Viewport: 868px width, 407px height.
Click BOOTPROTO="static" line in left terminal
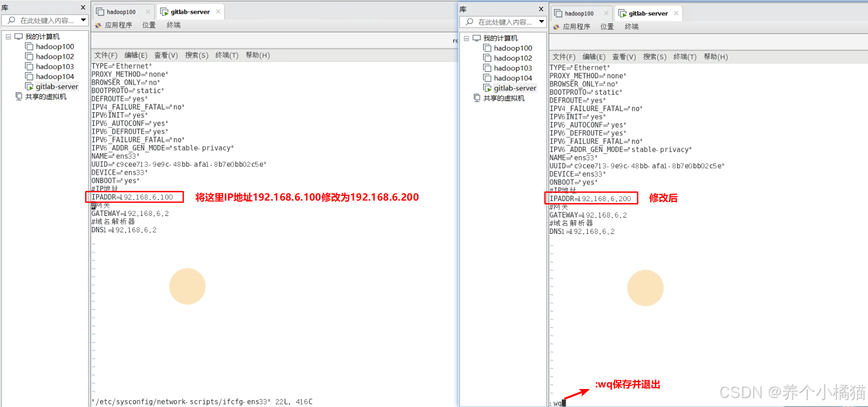[128, 91]
